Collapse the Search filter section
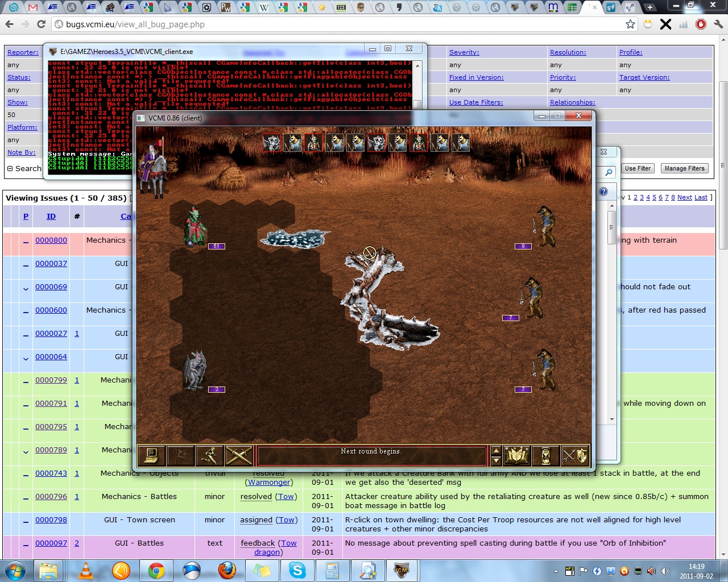 point(10,168)
